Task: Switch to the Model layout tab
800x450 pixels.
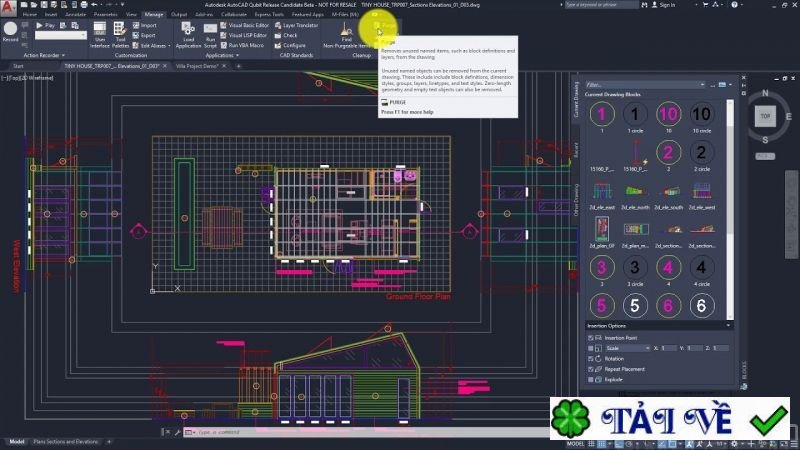Action: [x=17, y=442]
